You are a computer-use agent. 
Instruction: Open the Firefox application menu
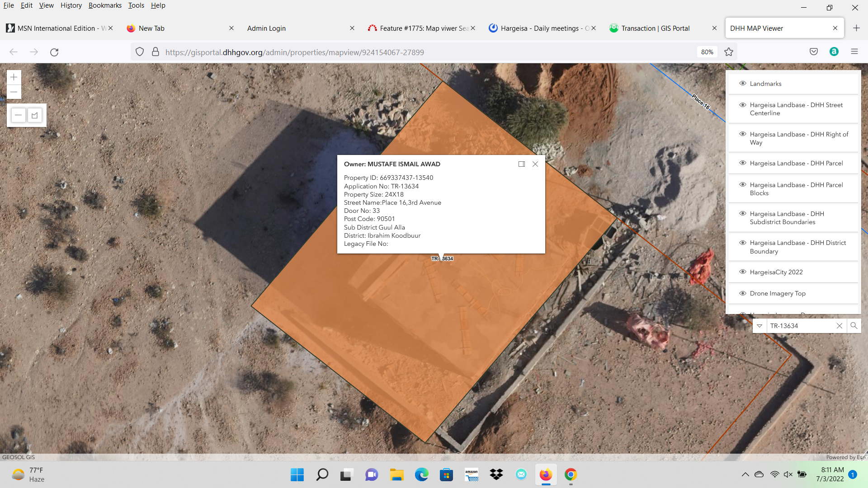coord(854,52)
